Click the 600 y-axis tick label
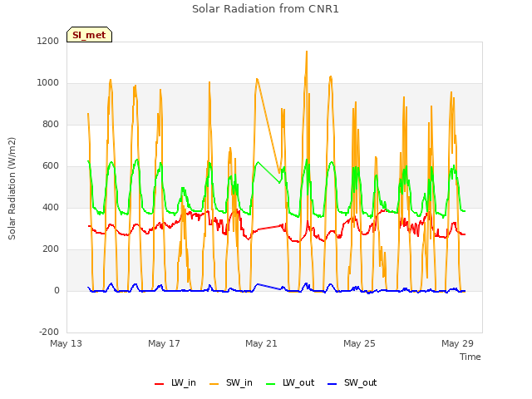The height and width of the screenshot is (399, 532). click(x=51, y=166)
